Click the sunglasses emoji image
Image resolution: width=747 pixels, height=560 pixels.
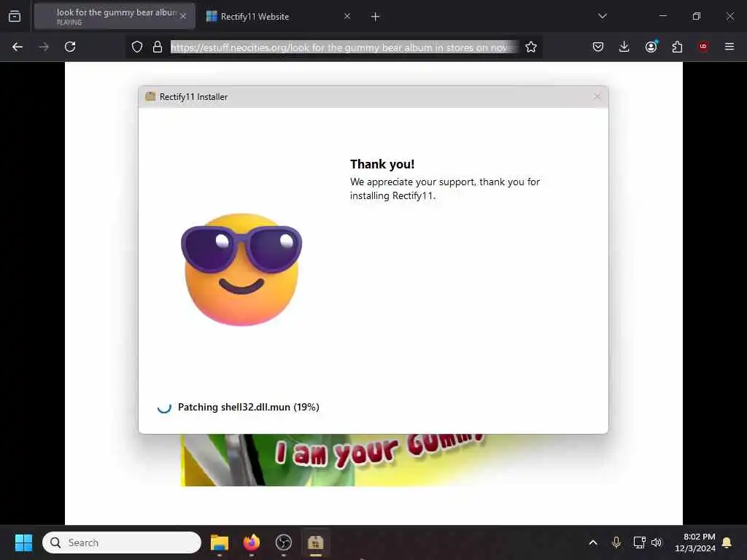point(241,270)
